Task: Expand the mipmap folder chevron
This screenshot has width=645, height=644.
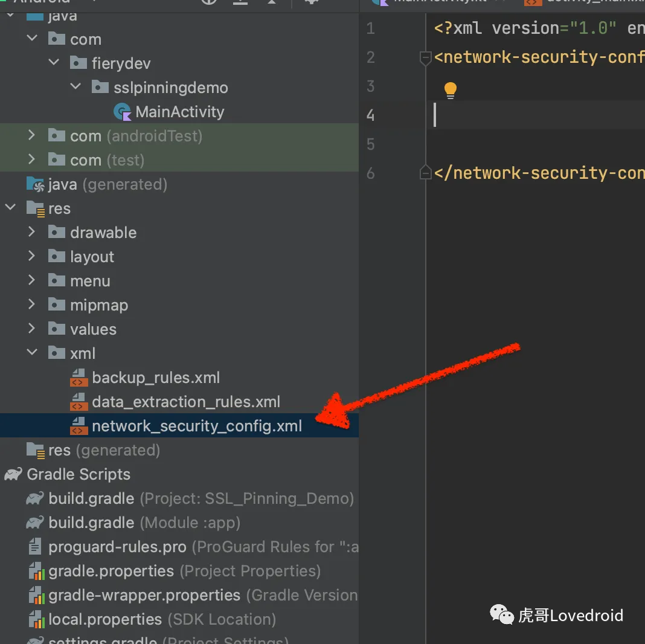Action: (31, 304)
